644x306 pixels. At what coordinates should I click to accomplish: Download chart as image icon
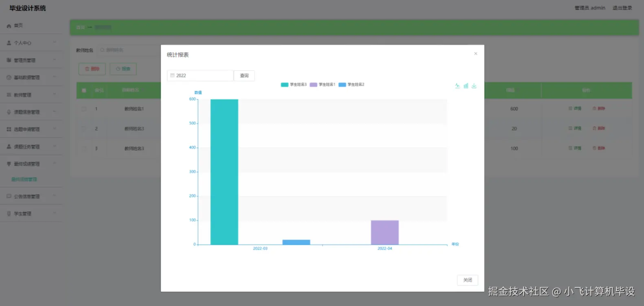(474, 86)
